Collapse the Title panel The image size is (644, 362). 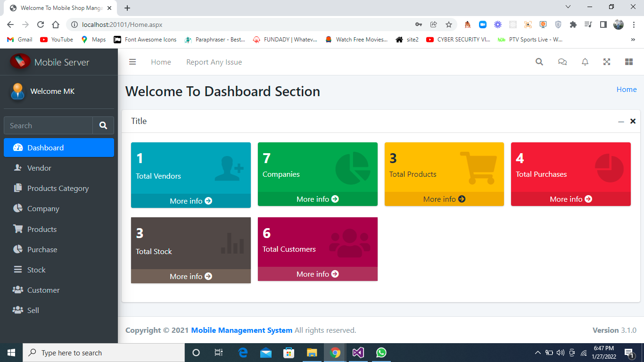[621, 121]
